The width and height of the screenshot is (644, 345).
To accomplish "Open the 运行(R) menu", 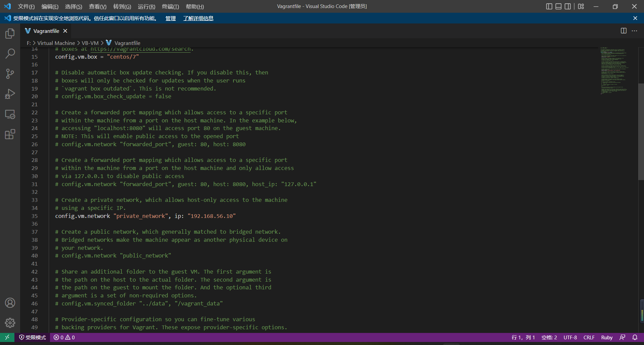I will coord(147,6).
